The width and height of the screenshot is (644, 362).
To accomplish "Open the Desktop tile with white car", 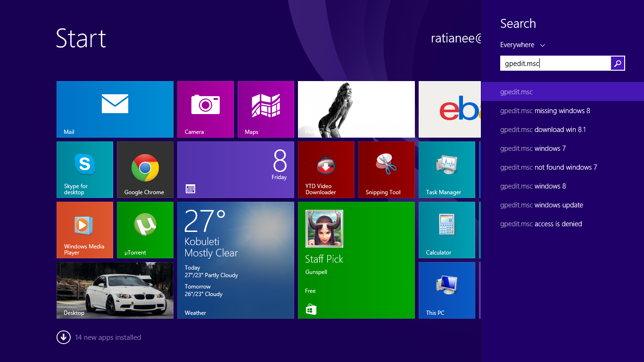I will pos(115,290).
